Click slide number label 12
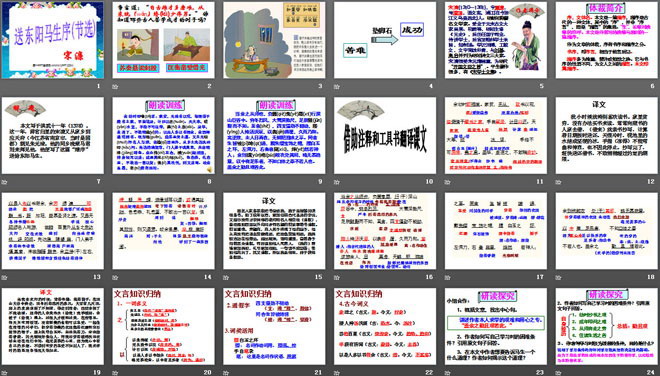Viewport: 660px width, 376px height. coord(651,182)
